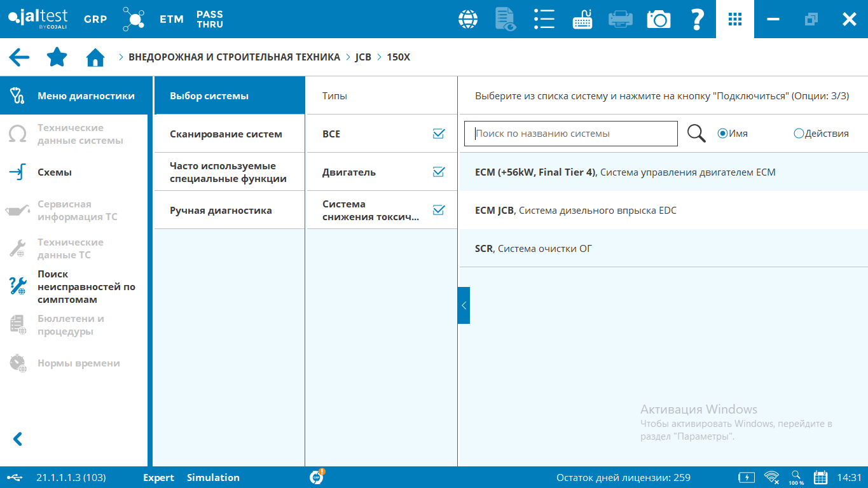Open the on-screen keyboard icon

(582, 19)
